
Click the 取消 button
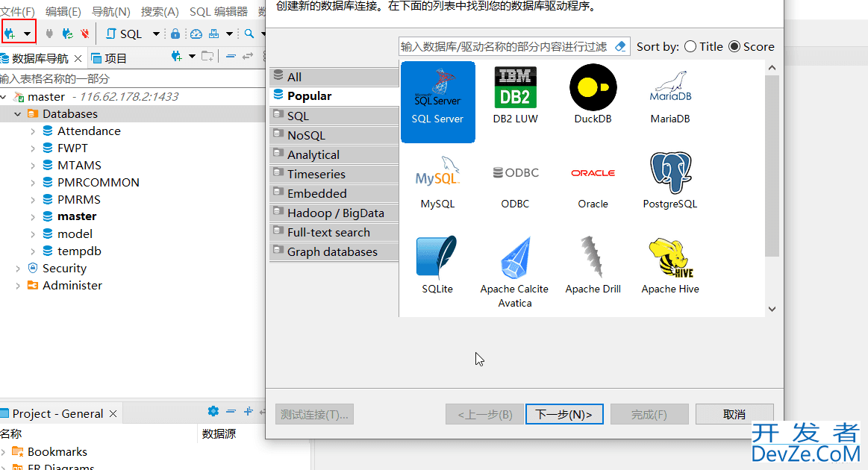pyautogui.click(x=734, y=414)
